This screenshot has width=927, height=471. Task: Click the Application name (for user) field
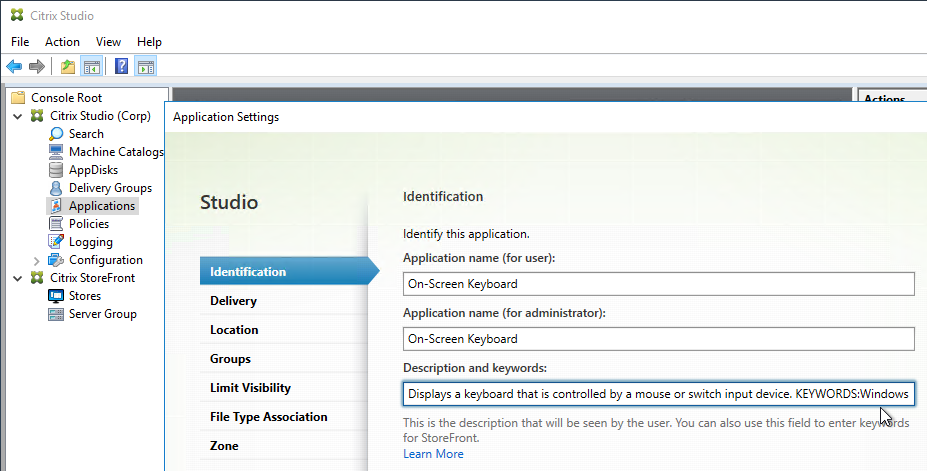pos(659,284)
